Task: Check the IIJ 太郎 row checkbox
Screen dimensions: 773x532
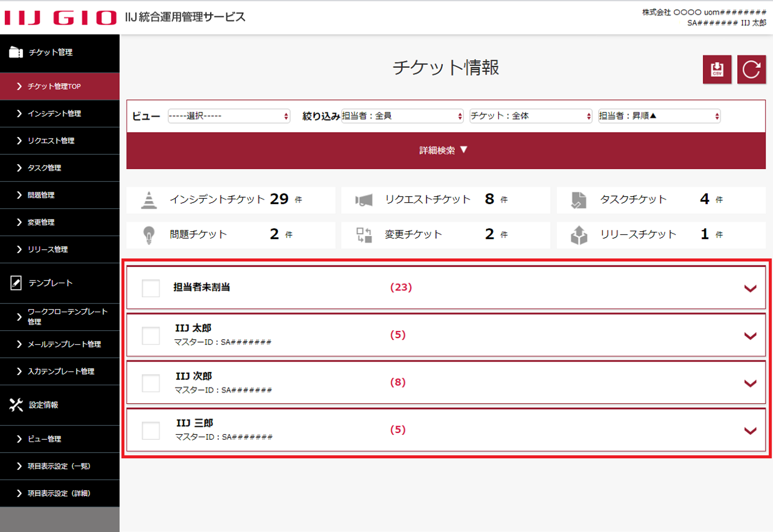Action: (x=151, y=335)
